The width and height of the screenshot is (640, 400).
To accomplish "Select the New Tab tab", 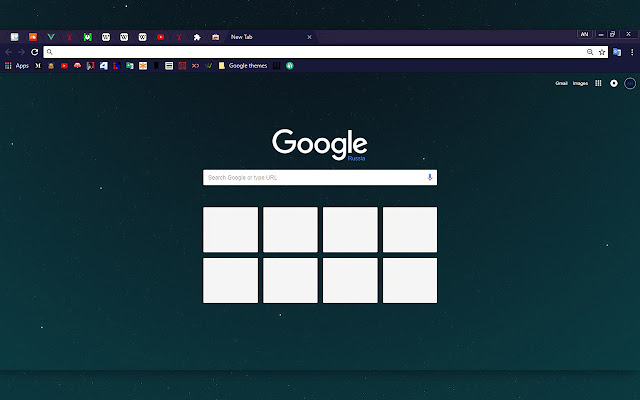I will [269, 37].
